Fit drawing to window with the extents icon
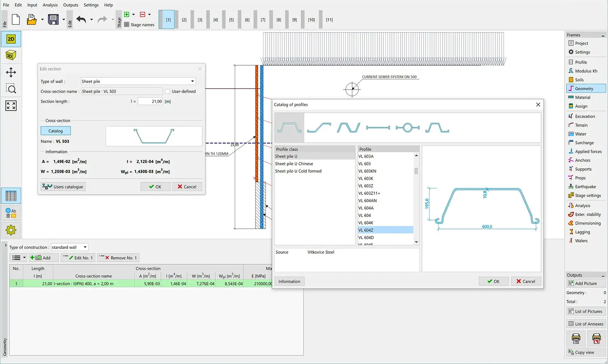The width and height of the screenshot is (608, 364). pyautogui.click(x=11, y=106)
